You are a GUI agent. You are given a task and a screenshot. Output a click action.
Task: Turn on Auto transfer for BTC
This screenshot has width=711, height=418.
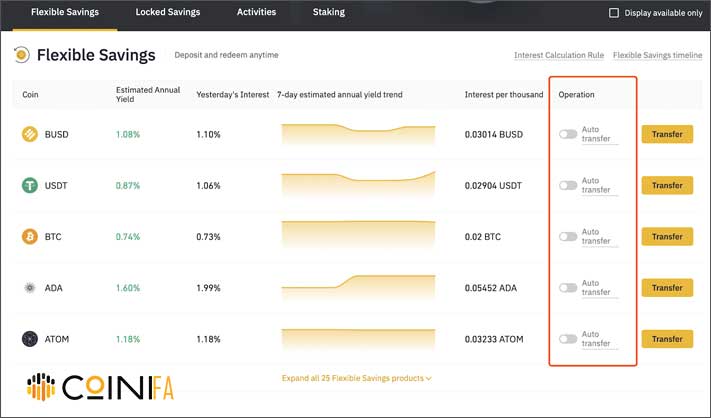pyautogui.click(x=568, y=237)
